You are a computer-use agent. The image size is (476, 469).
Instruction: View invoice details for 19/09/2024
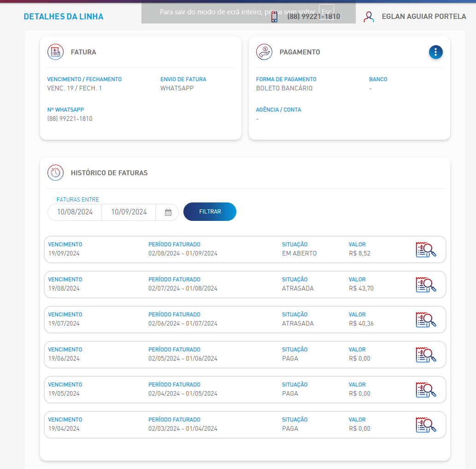click(x=426, y=249)
